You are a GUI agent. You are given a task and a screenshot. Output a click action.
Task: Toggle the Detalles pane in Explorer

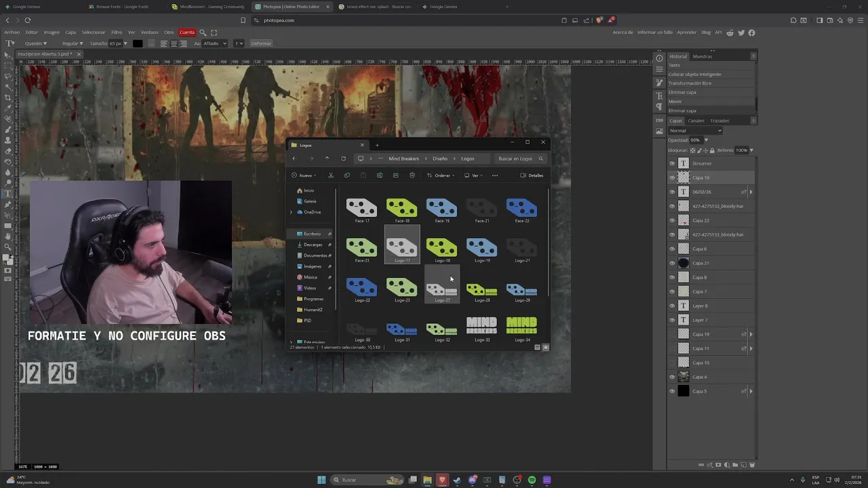coord(532,176)
